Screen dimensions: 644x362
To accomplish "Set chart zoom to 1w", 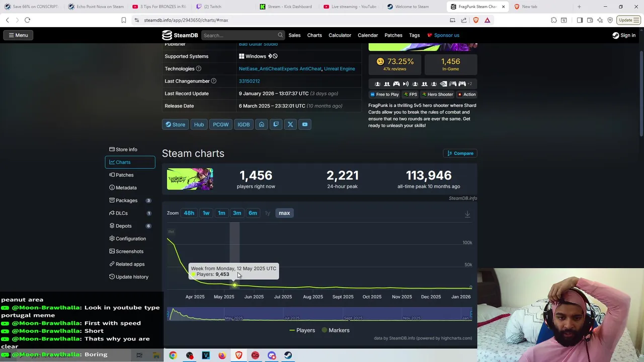I will point(206,213).
